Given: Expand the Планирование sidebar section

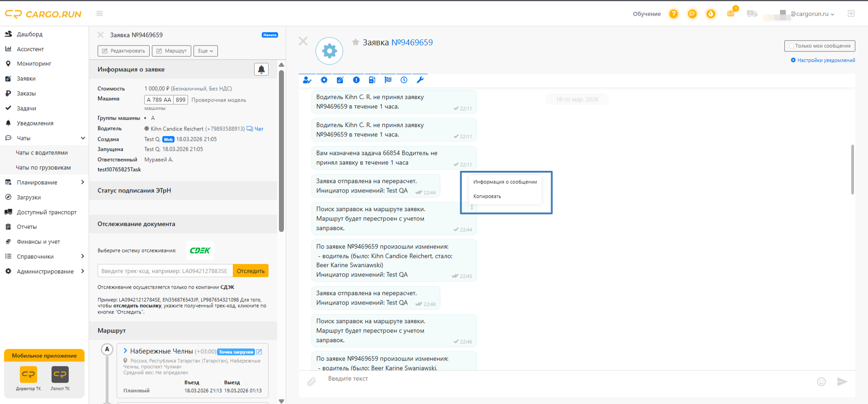Looking at the screenshot, I should (82, 182).
